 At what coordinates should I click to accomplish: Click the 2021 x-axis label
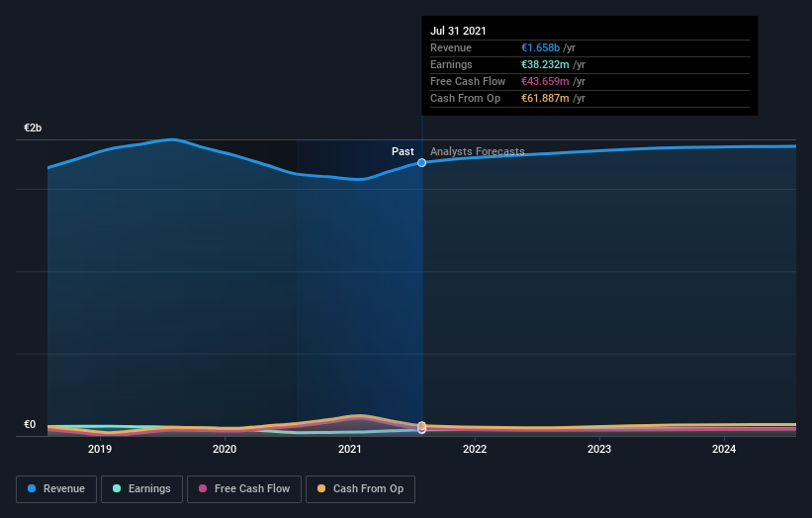tap(349, 449)
